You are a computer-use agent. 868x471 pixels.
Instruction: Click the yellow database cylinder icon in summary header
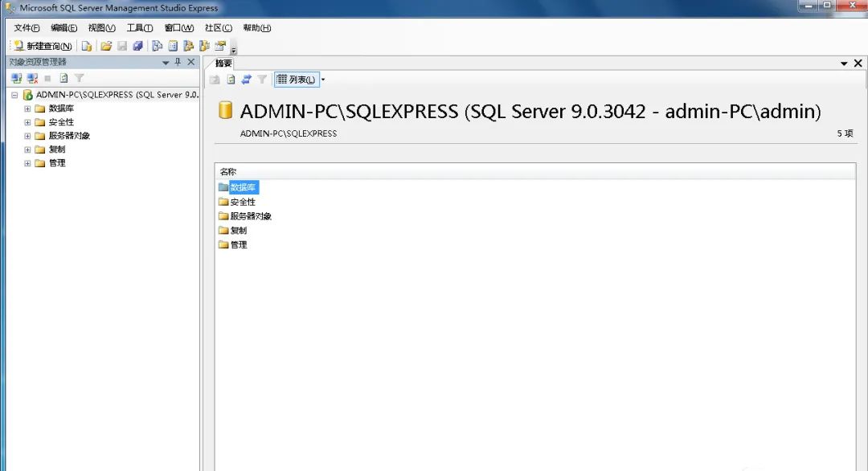[x=225, y=110]
